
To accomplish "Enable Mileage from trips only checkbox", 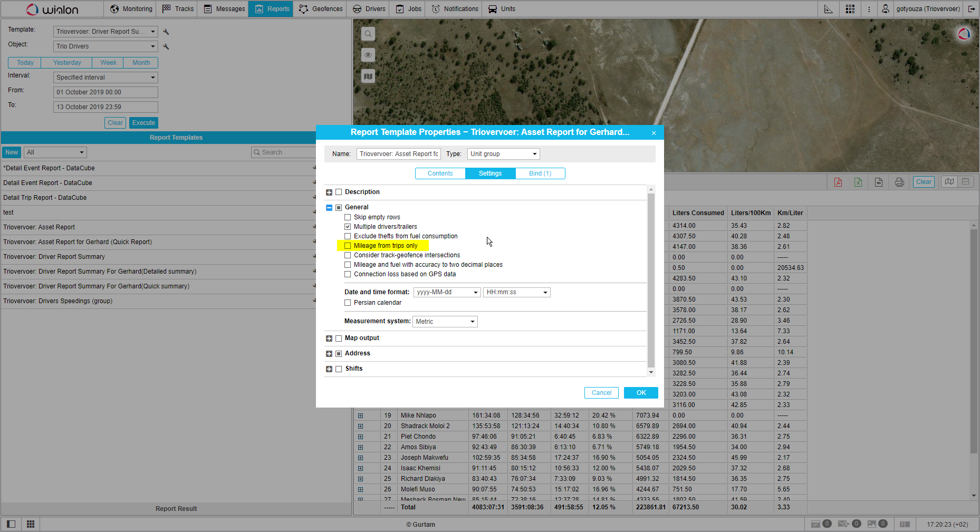I will tap(348, 246).
